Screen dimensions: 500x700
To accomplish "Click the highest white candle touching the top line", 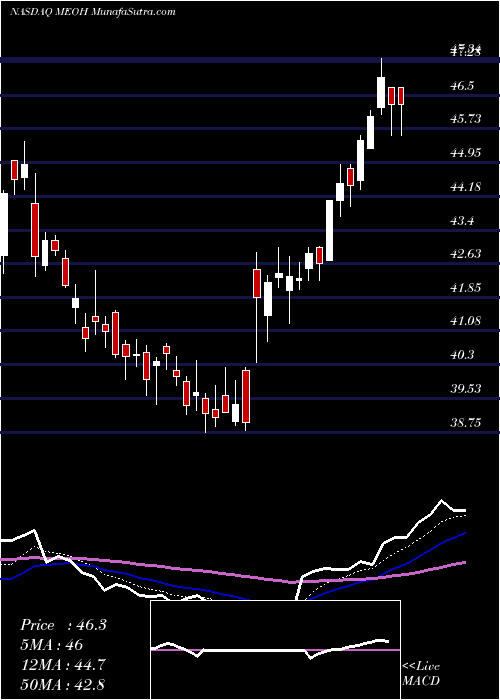I will pyautogui.click(x=381, y=92).
